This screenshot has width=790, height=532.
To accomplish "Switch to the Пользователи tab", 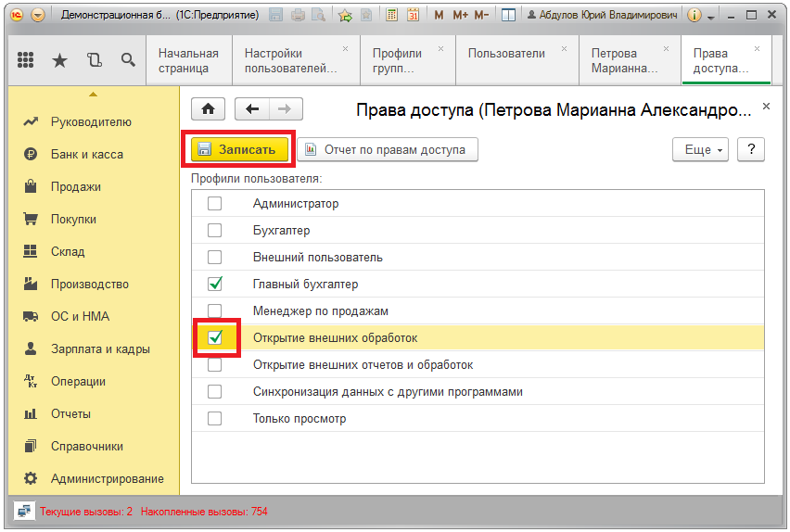I will (x=506, y=54).
